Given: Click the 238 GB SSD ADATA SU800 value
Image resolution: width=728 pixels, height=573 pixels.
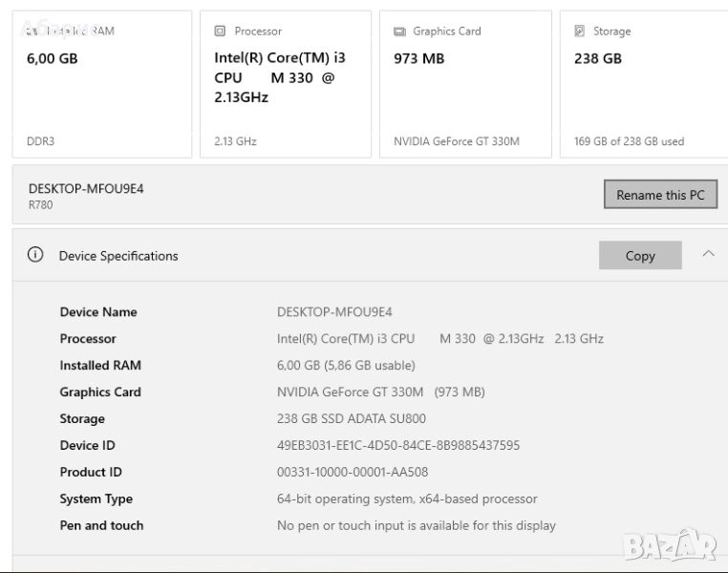Looking at the screenshot, I should [351, 418].
